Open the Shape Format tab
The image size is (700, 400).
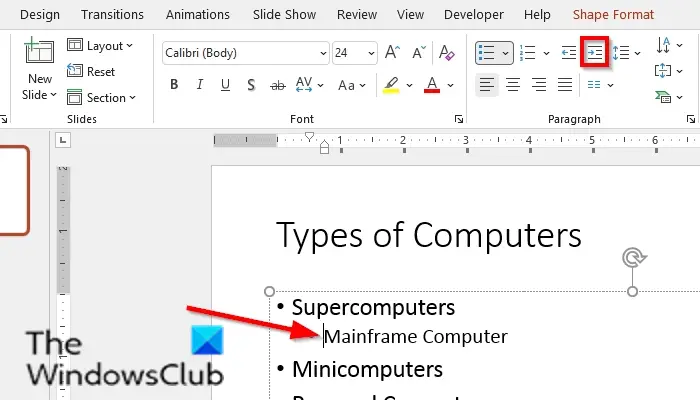[613, 15]
